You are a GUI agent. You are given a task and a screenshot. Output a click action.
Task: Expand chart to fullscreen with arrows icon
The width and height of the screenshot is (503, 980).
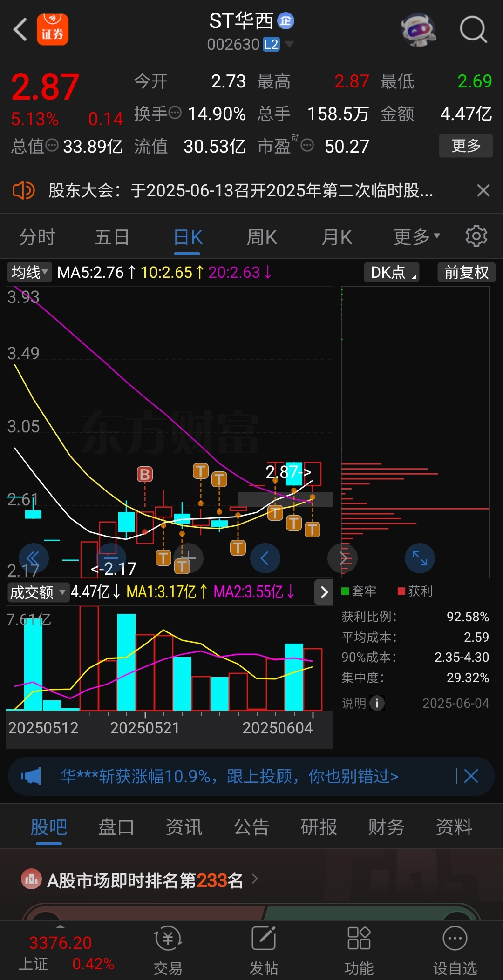[420, 558]
